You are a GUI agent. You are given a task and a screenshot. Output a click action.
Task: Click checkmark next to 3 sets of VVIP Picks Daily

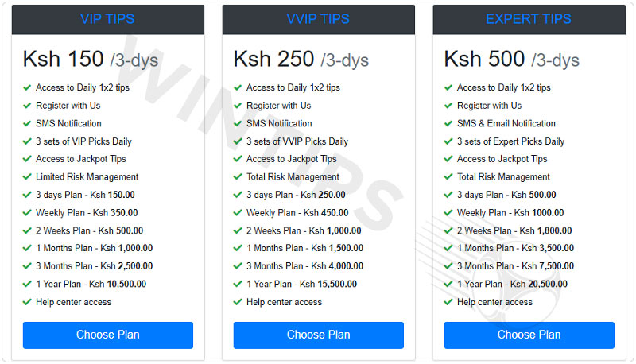point(238,141)
